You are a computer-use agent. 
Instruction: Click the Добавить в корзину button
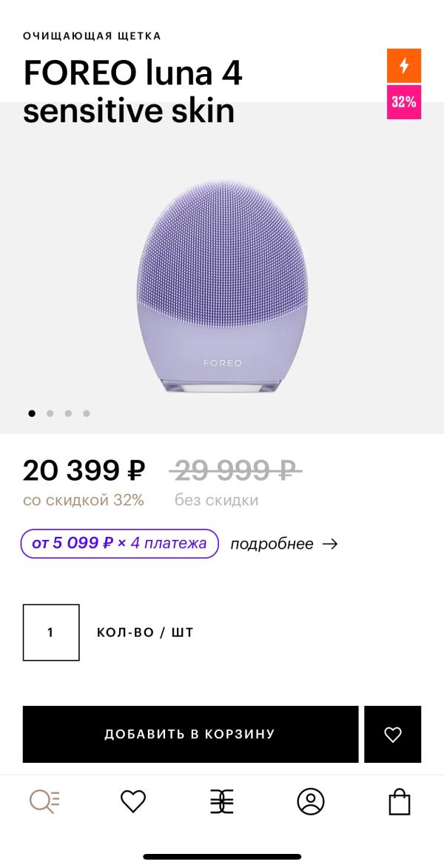pos(190,734)
